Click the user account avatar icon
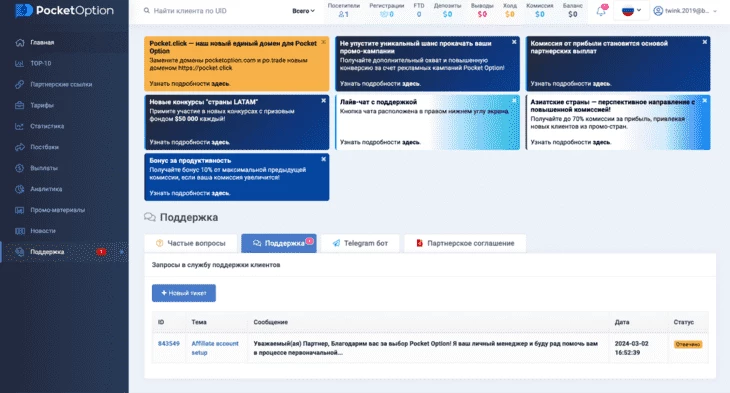730x393 pixels. tap(658, 10)
